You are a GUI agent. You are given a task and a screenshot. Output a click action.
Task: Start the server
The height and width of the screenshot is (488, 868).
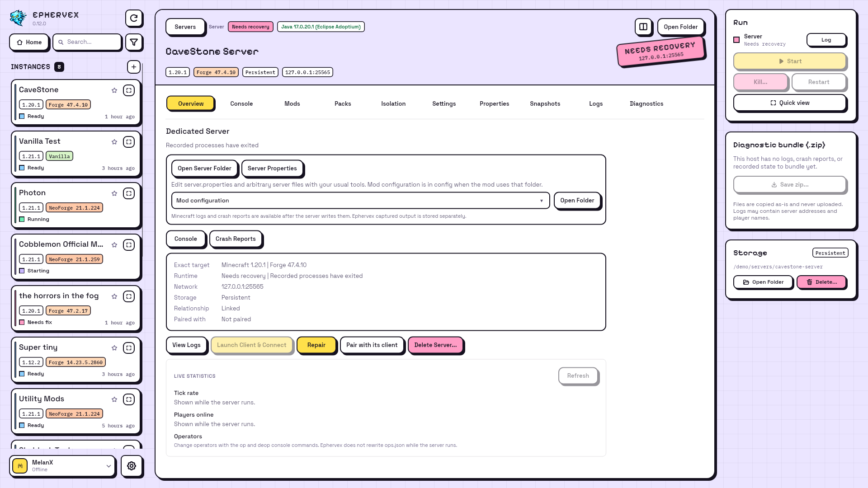coord(789,61)
